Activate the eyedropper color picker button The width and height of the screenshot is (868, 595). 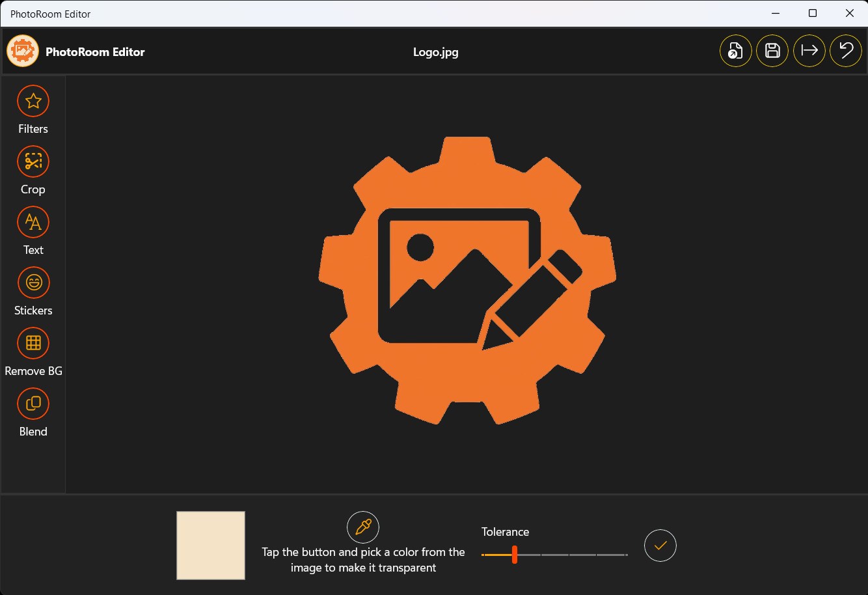click(363, 527)
